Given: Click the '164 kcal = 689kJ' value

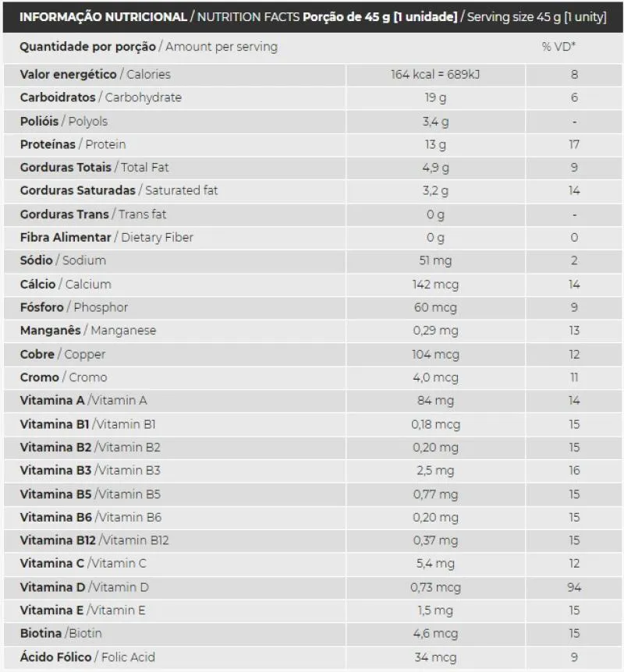Looking at the screenshot, I should point(435,74).
